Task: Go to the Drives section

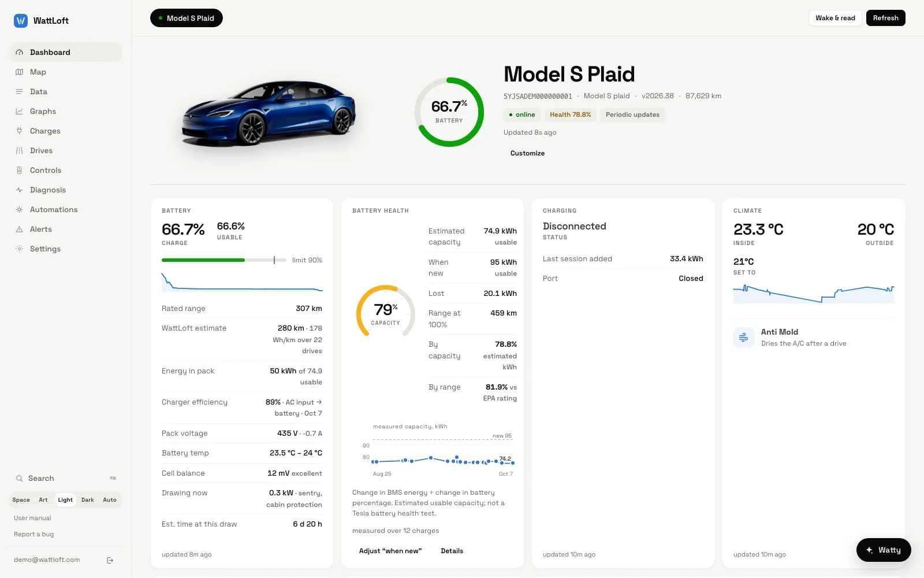Action: coord(65,150)
